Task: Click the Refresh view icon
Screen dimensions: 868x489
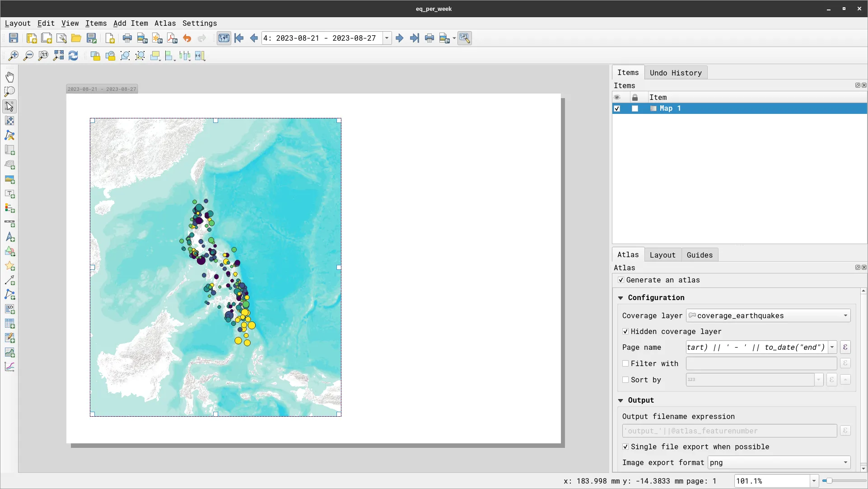Action: 73,56
